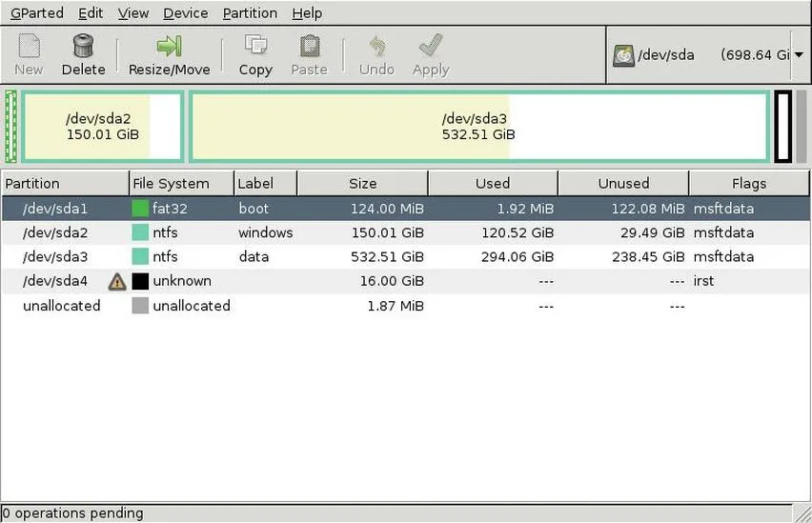Screen dimensions: 812x523
Task: Open the Partition menu
Action: (x=250, y=13)
